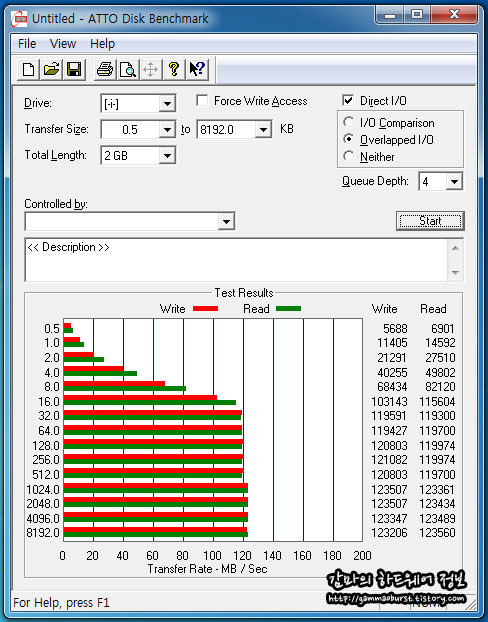This screenshot has width=488, height=622.
Task: Click the yellow question mark About icon
Action: tap(174, 70)
